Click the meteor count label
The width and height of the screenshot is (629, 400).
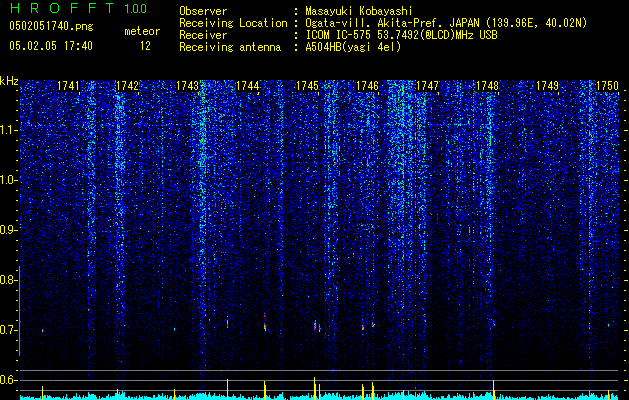142,31
